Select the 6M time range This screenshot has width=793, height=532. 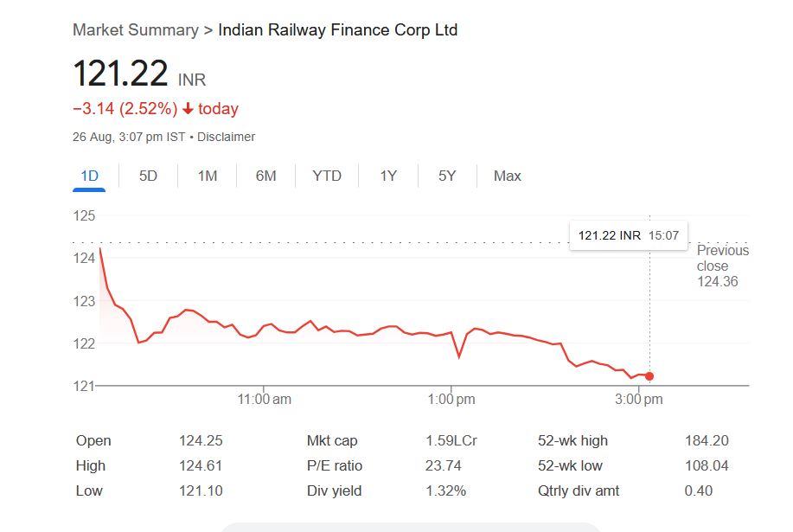(265, 176)
